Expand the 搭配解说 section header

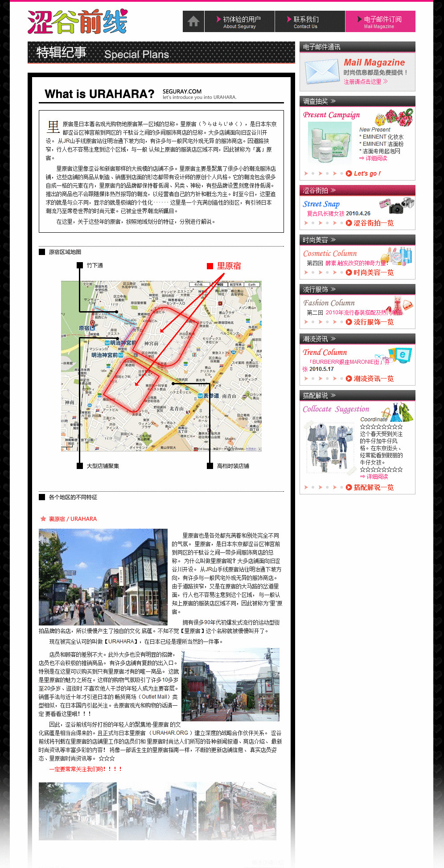(x=357, y=395)
